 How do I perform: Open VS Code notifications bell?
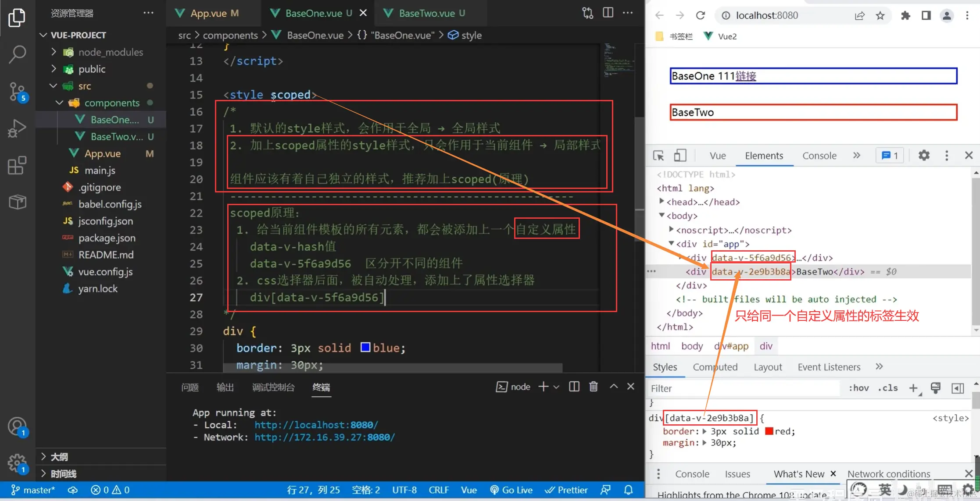(x=628, y=490)
